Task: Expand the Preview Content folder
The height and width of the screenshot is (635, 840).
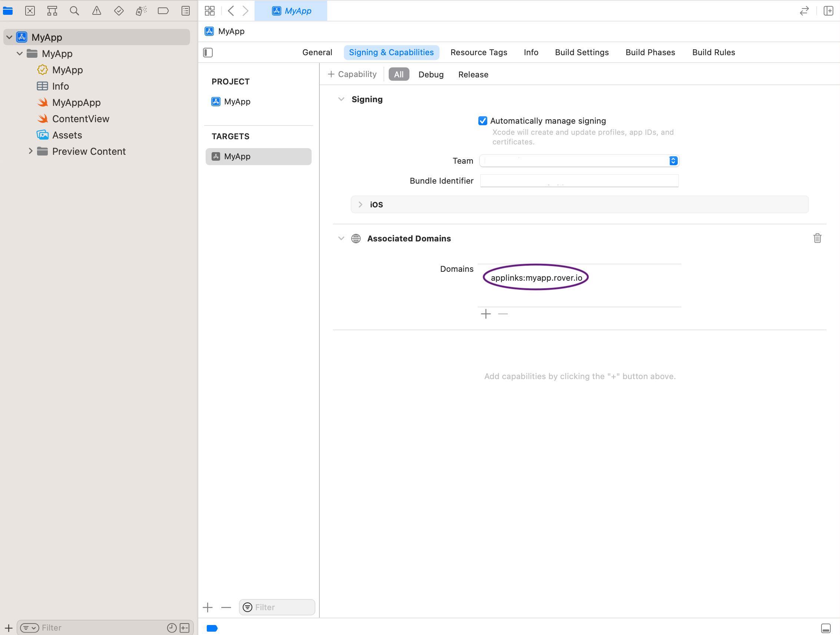Action: [30, 151]
